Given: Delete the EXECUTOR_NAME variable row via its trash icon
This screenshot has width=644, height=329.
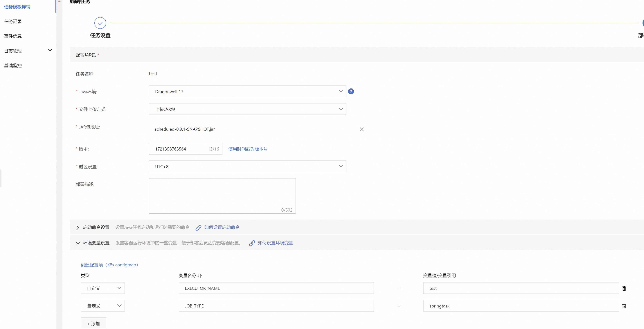Looking at the screenshot, I should [x=624, y=288].
